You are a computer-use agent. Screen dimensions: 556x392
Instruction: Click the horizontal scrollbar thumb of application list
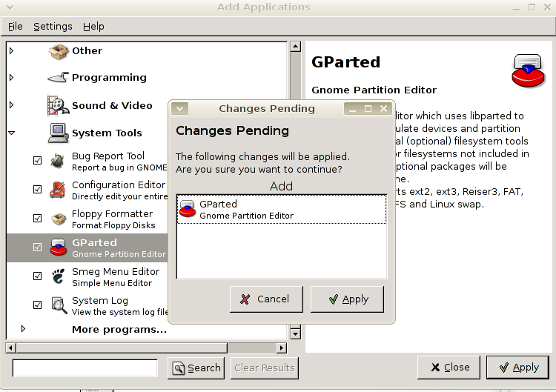pos(122,348)
